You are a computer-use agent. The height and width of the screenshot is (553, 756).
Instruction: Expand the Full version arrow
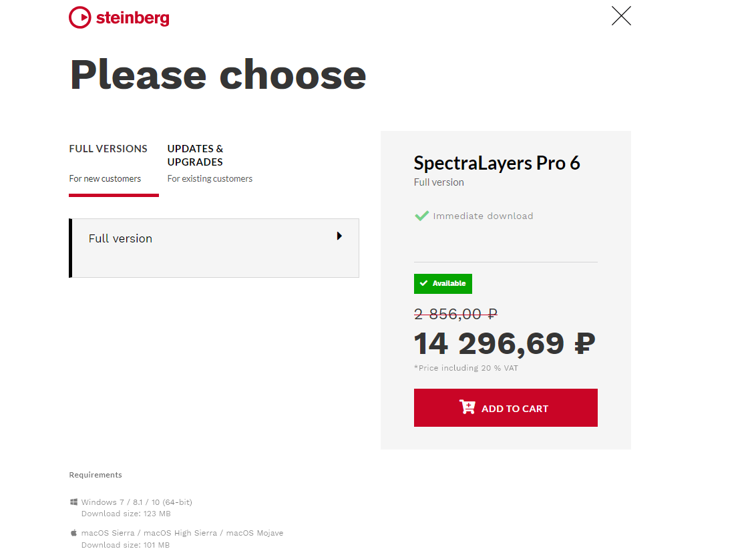pyautogui.click(x=339, y=236)
